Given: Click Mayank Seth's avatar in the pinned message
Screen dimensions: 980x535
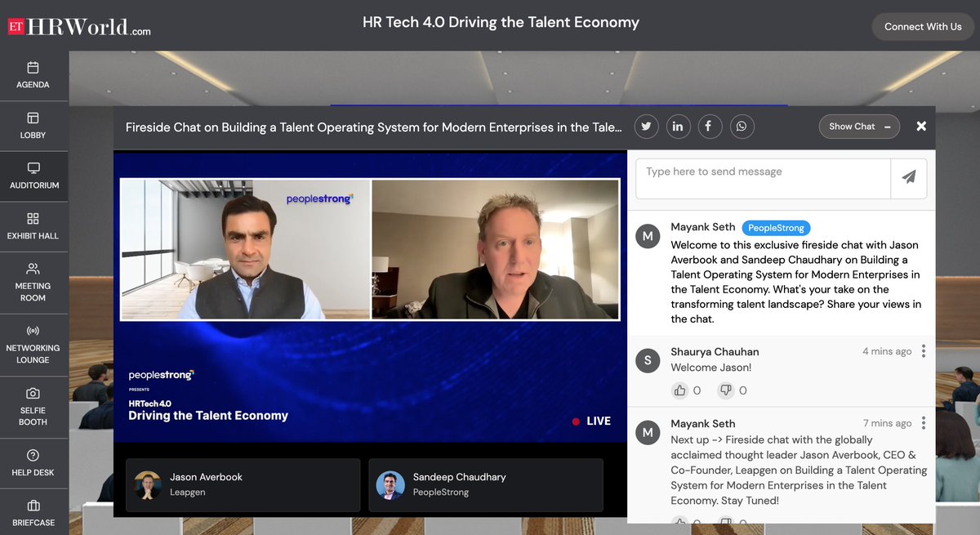Looking at the screenshot, I should [x=648, y=236].
